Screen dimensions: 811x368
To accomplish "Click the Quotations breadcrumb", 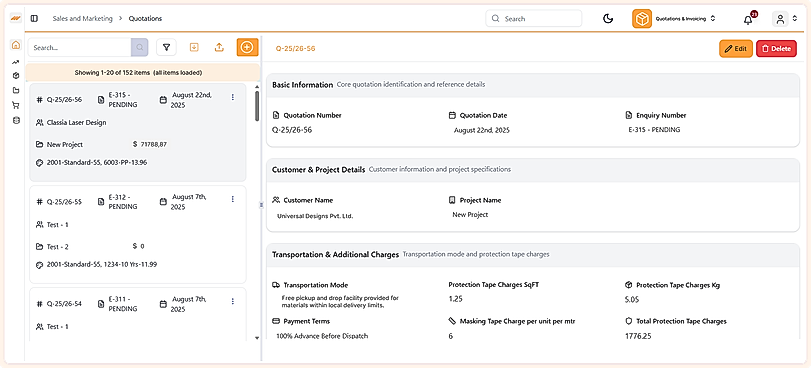I will tap(145, 19).
